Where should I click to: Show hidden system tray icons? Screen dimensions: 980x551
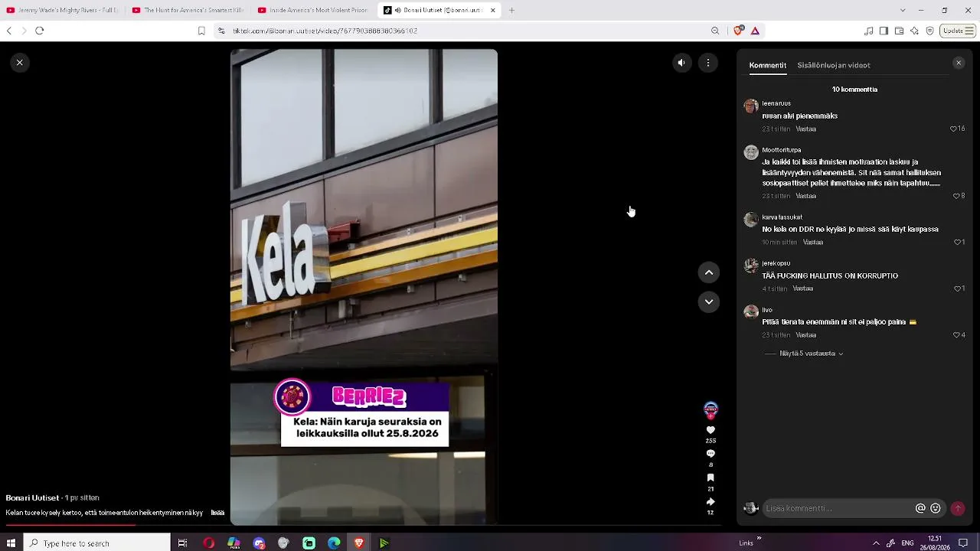point(876,543)
